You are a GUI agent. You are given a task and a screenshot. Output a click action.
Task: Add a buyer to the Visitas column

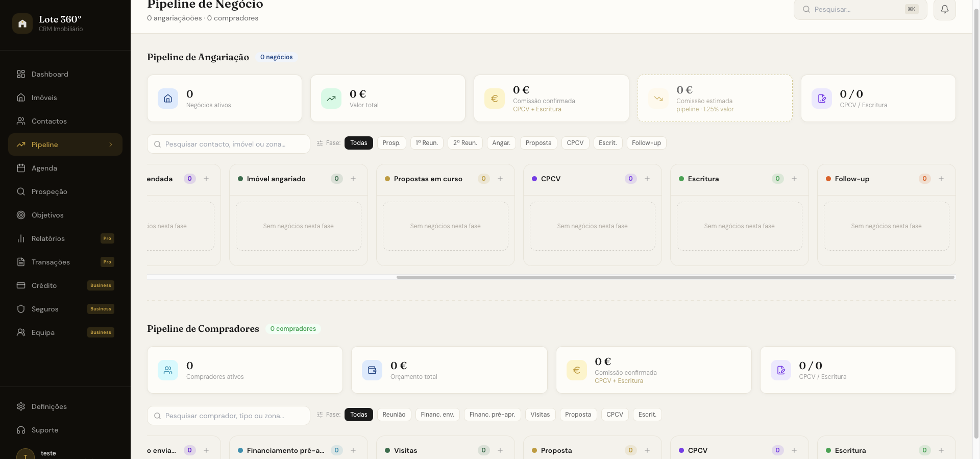500,450
